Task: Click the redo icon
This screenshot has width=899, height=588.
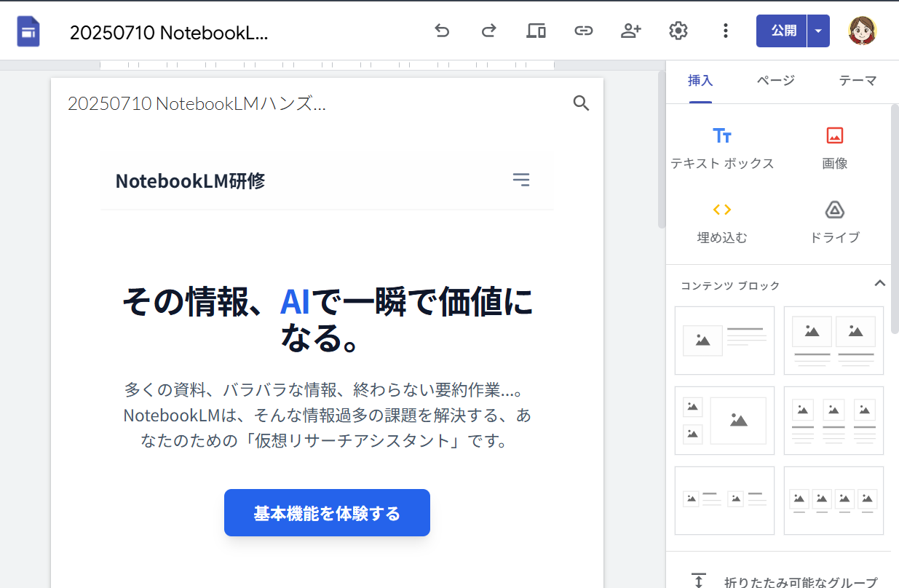Action: (x=488, y=31)
